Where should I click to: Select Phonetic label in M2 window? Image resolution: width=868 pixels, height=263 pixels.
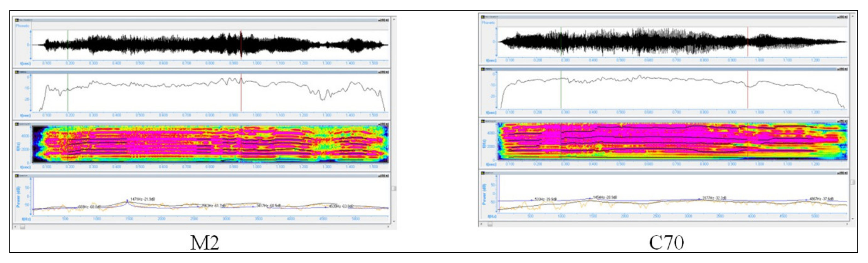pos(23,26)
